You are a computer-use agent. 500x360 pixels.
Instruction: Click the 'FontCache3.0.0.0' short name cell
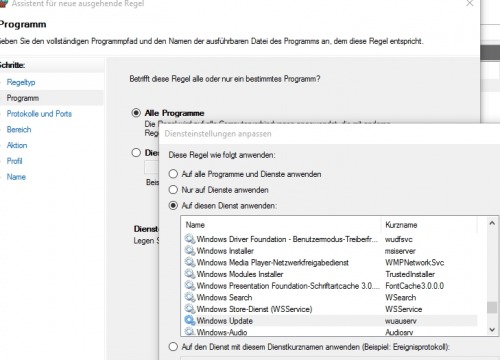pos(415,286)
